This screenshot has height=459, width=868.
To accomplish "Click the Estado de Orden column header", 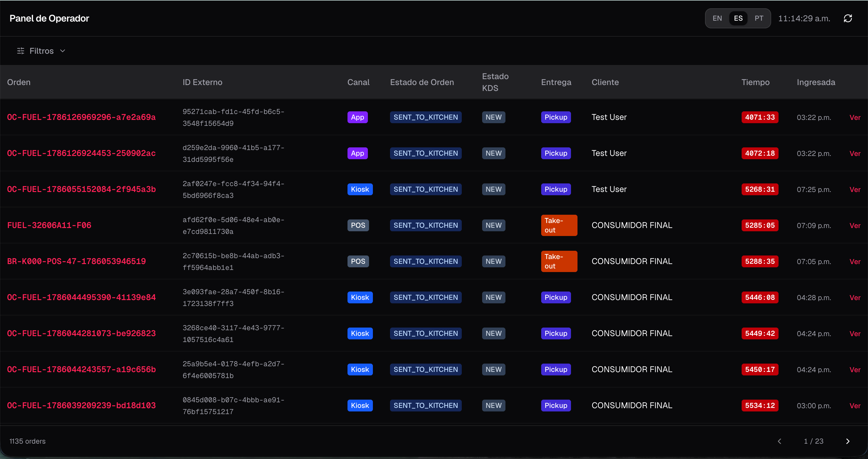I will [x=422, y=82].
